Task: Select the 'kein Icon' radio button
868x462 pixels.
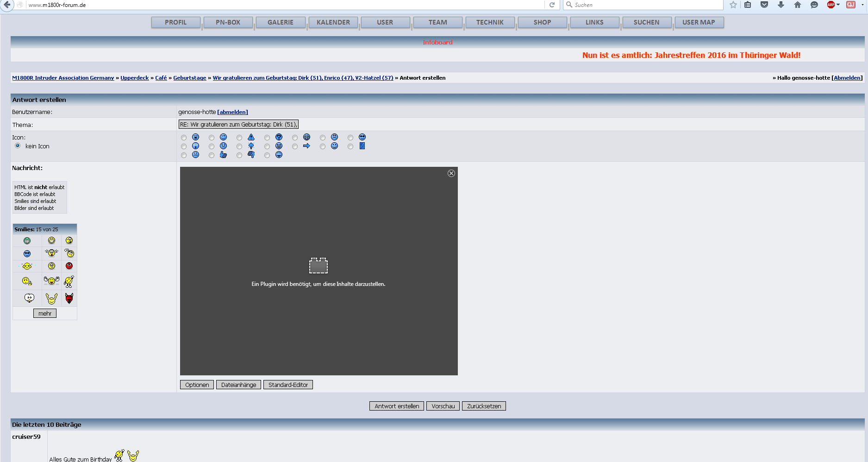Action: (18, 146)
